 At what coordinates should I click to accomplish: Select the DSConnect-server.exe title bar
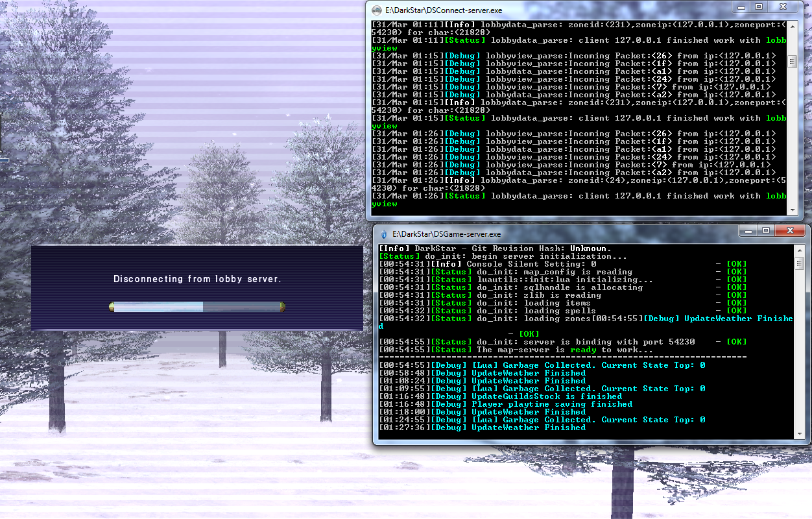click(551, 10)
